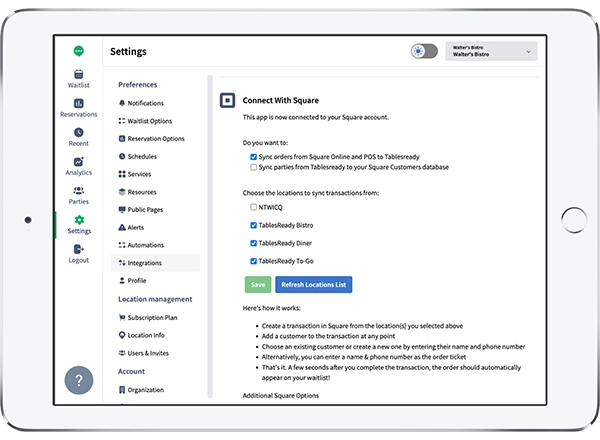Screen dimensions: 600x440
Task: Open Notifications preferences menu item
Action: [x=145, y=103]
